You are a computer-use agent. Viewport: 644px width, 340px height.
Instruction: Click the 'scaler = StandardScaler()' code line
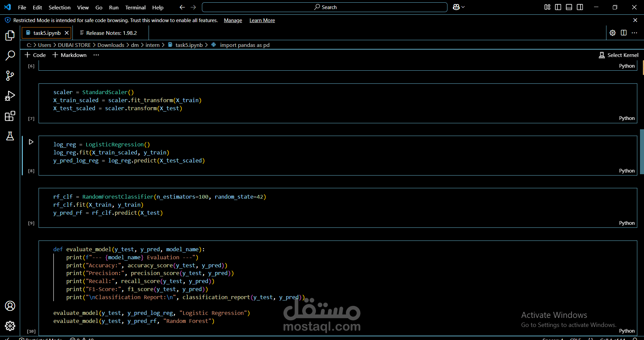coord(94,92)
